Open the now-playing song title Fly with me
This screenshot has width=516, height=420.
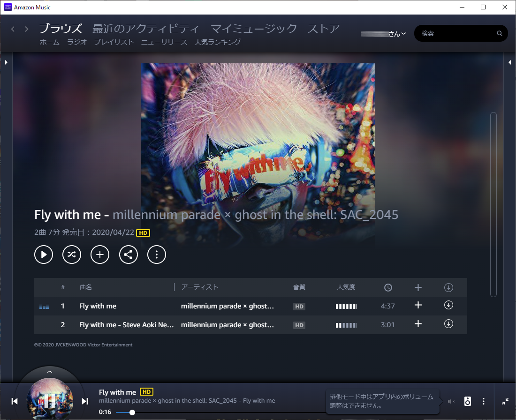(117, 392)
